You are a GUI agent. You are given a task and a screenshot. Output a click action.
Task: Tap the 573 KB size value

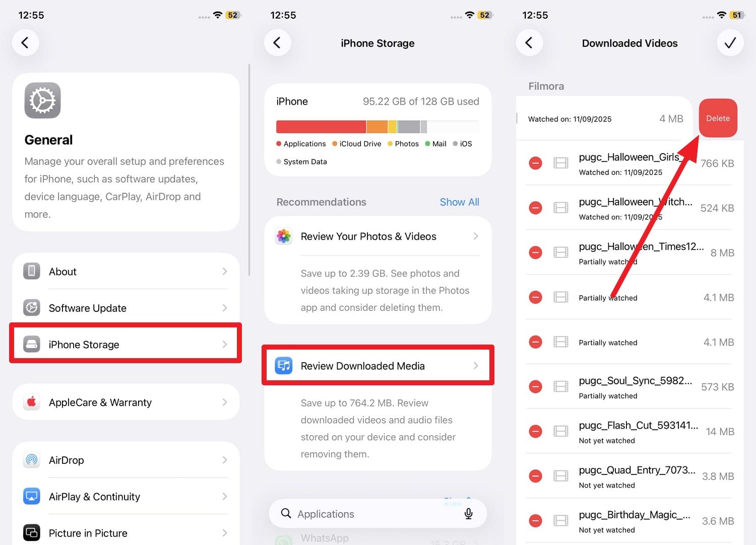(x=717, y=386)
